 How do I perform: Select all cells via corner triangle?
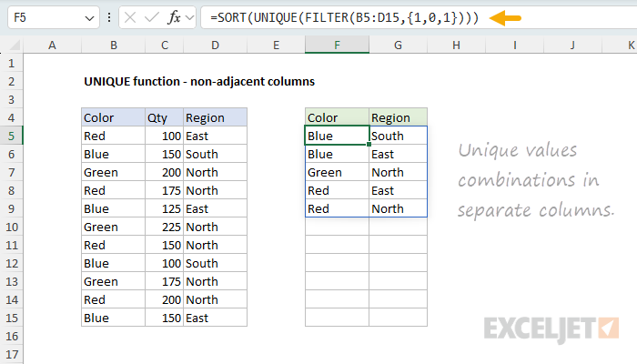(15, 45)
